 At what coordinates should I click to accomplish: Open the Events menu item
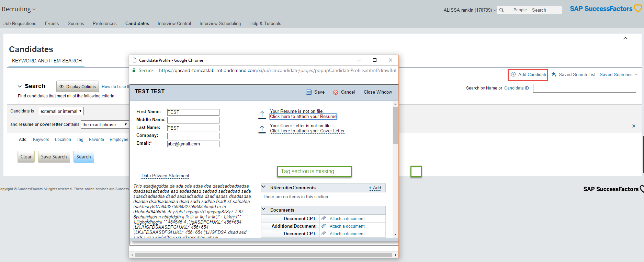point(52,23)
